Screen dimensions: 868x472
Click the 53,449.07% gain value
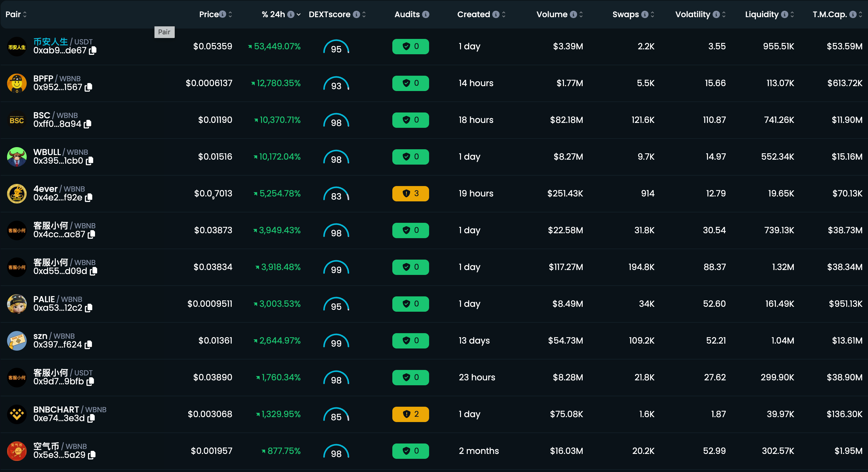(x=277, y=47)
